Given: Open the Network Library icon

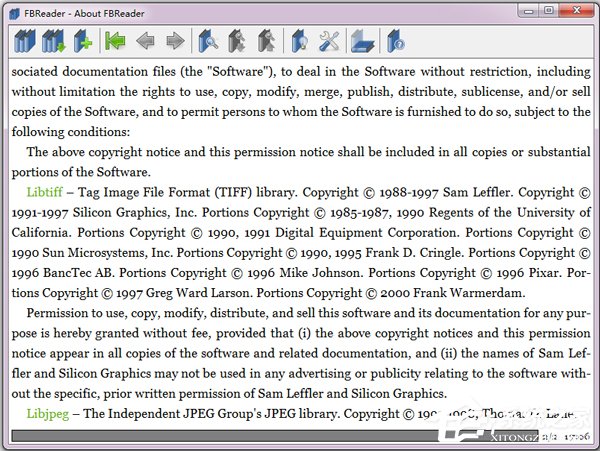Looking at the screenshot, I should click(x=54, y=41).
